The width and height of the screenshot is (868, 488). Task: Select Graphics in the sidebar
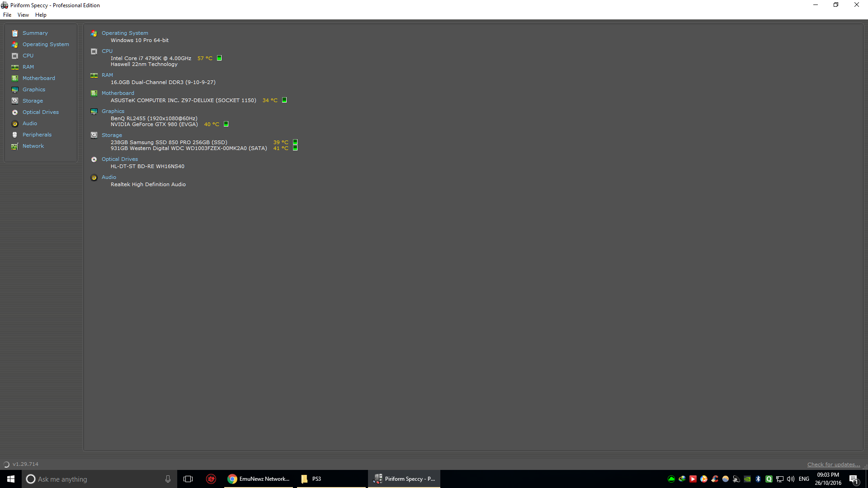(34, 90)
